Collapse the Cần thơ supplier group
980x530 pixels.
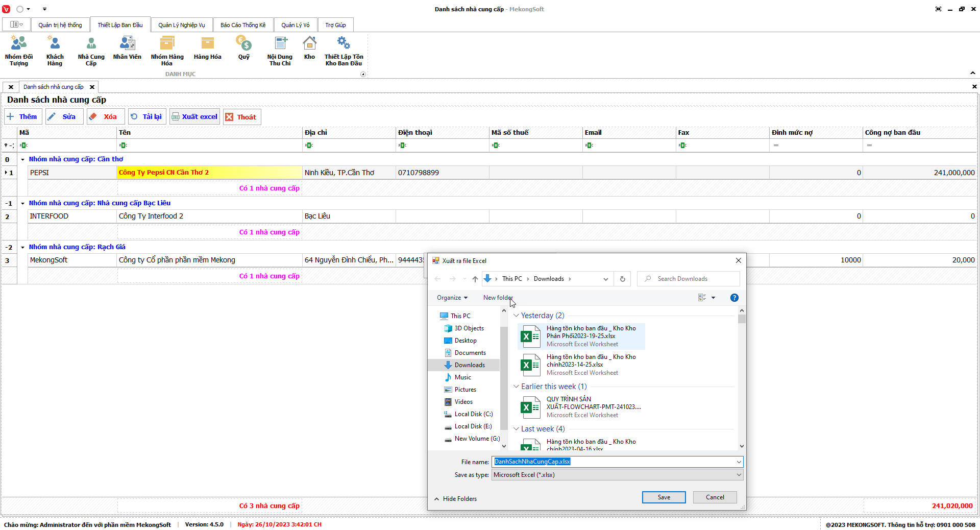pyautogui.click(x=22, y=159)
